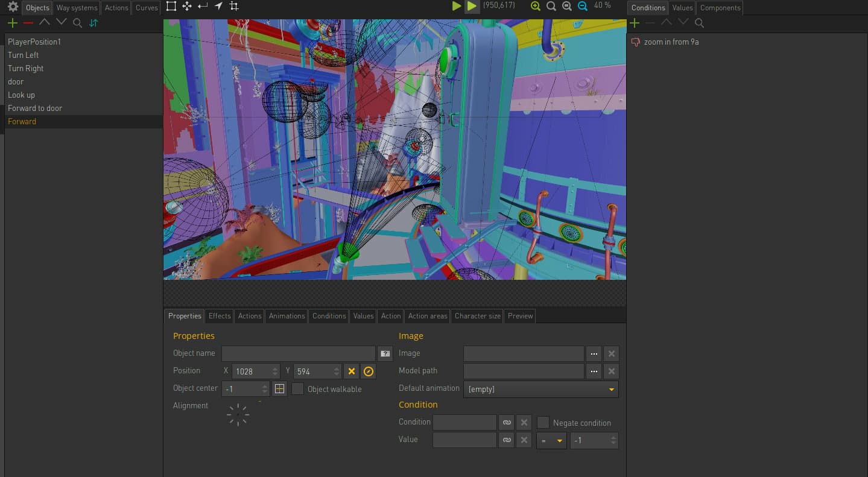Move the object down in list
This screenshot has width=868, height=477.
click(61, 22)
